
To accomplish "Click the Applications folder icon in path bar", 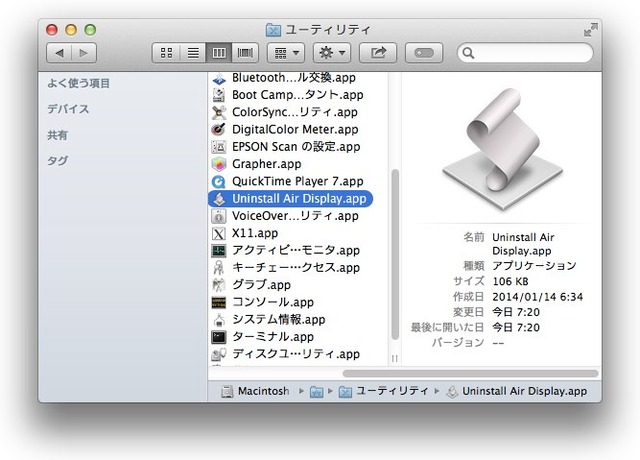I will pos(316,392).
